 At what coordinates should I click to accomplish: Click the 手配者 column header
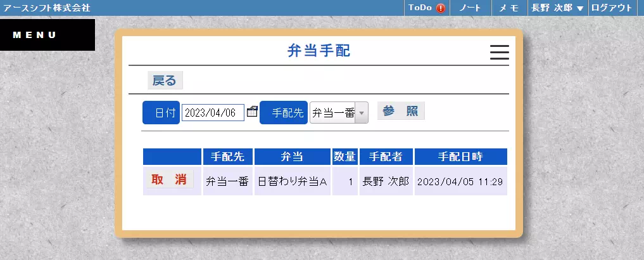pyautogui.click(x=386, y=157)
